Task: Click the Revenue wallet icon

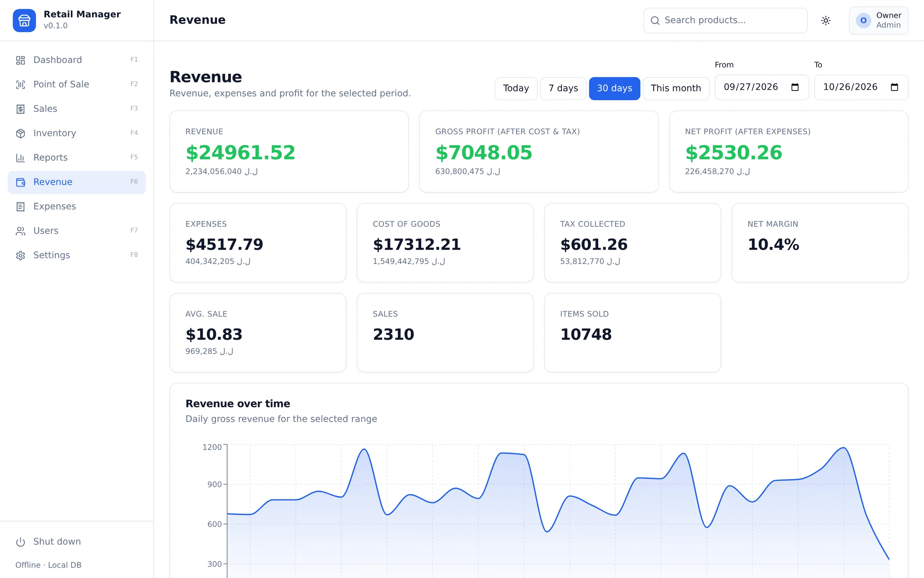Action: coord(20,182)
